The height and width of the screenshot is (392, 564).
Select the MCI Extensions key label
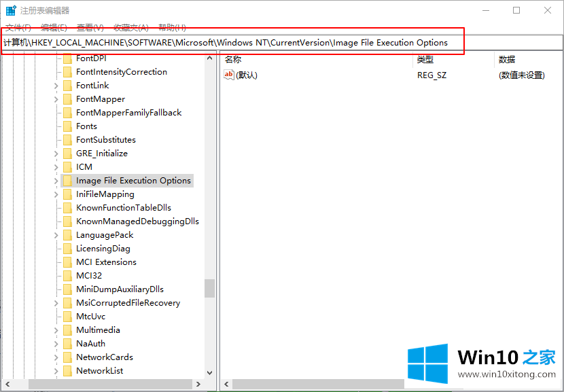click(x=106, y=262)
